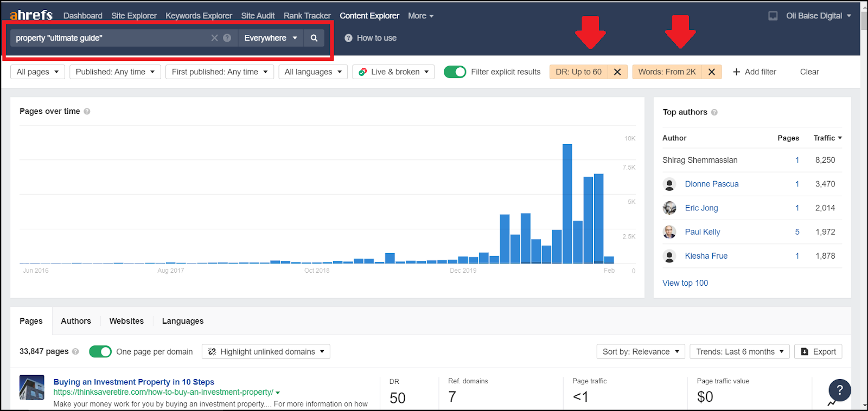Remove the Words: From 2K filter
The height and width of the screenshot is (411, 868).
tap(712, 72)
